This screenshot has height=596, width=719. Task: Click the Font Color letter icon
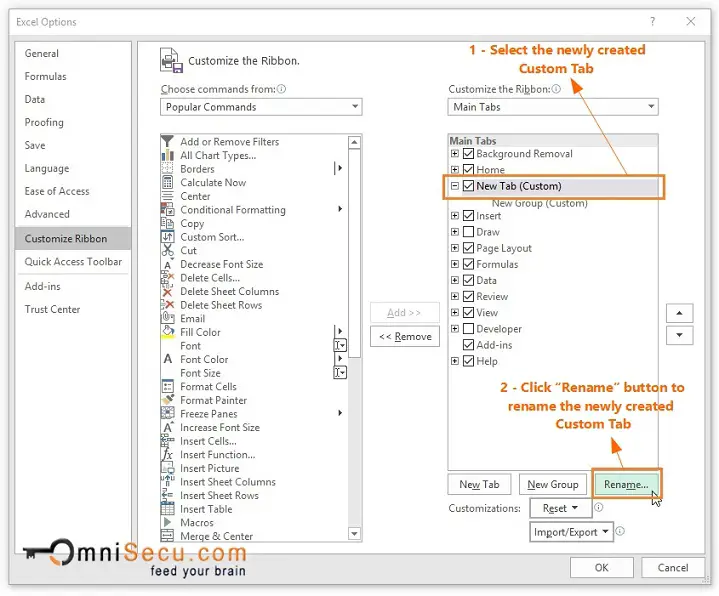point(167,359)
